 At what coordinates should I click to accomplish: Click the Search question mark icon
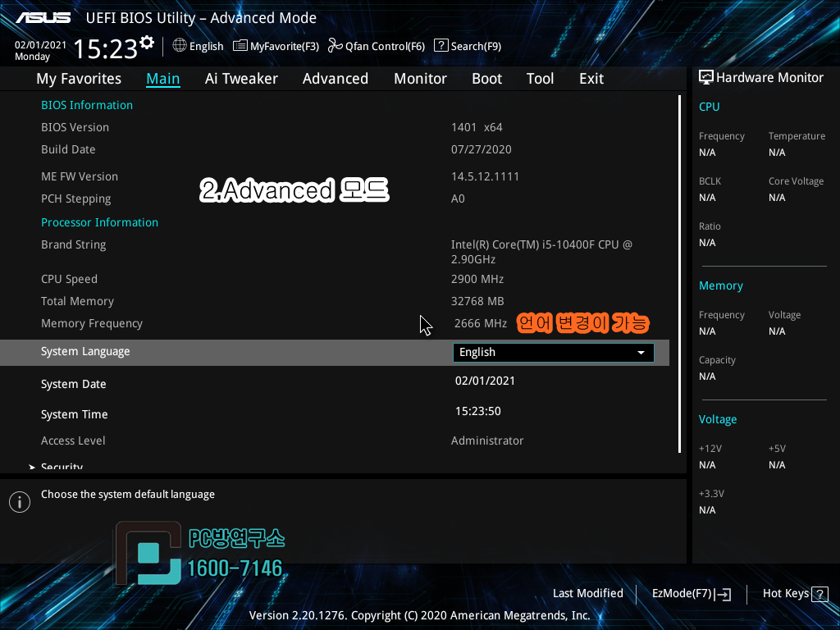coord(441,46)
